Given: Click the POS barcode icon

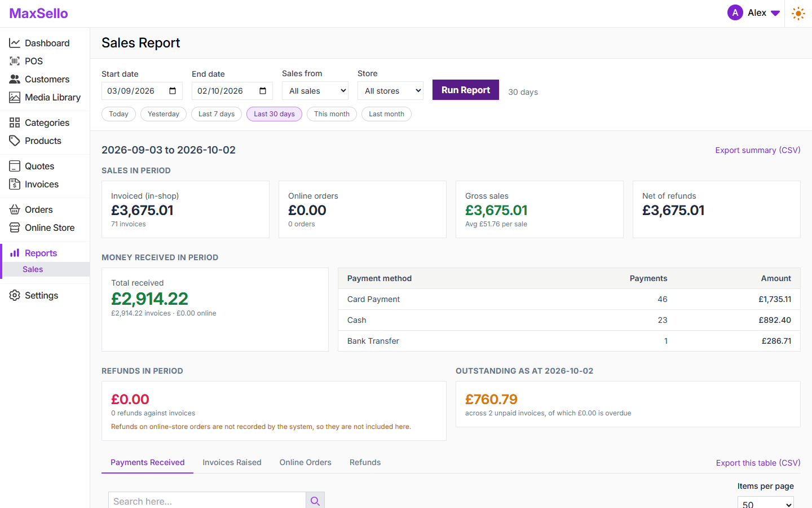Looking at the screenshot, I should pos(15,61).
